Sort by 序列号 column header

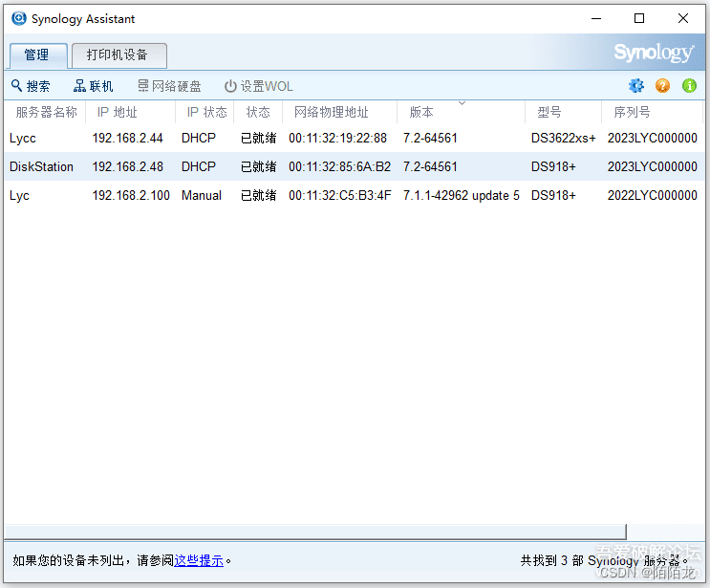point(652,112)
